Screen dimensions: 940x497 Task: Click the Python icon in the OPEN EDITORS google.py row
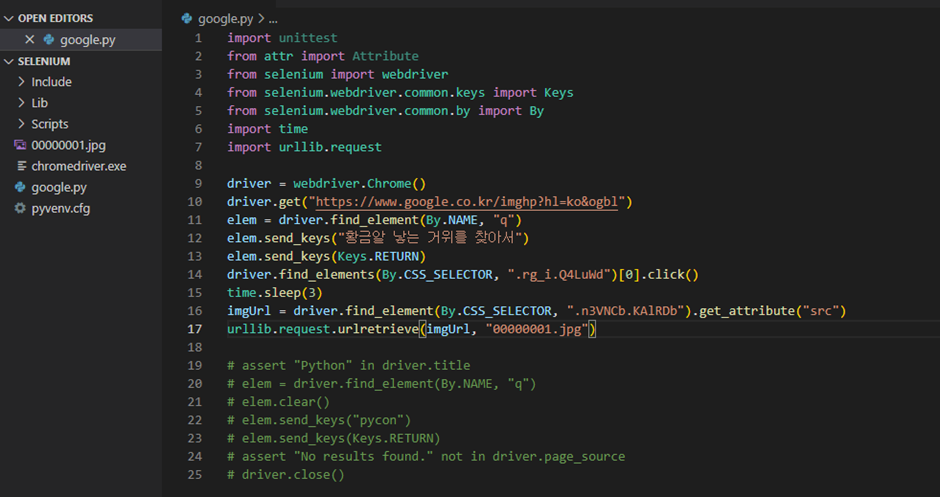[x=49, y=40]
